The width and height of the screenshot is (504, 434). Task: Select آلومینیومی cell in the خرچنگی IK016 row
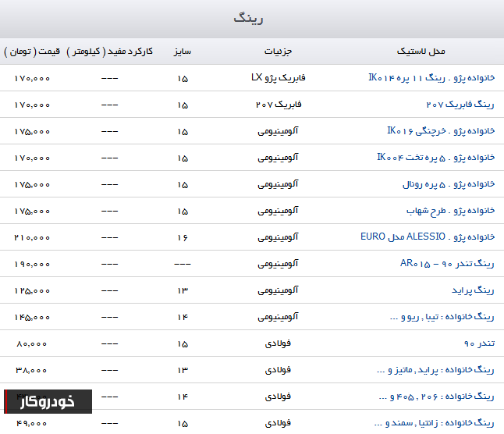[278, 131]
